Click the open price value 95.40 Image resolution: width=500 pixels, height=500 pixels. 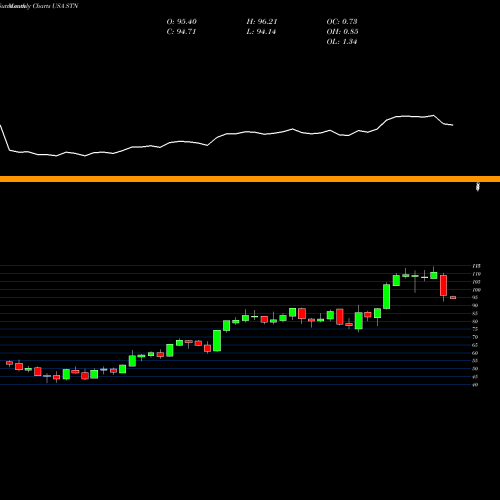click(x=186, y=22)
